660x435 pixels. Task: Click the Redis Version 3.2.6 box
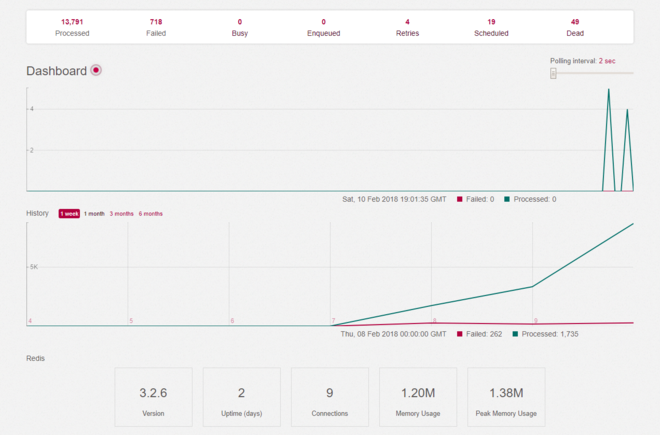coord(153,397)
